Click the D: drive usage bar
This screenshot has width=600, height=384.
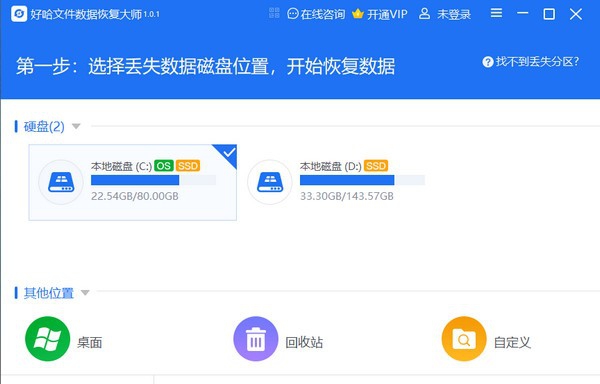[362, 180]
